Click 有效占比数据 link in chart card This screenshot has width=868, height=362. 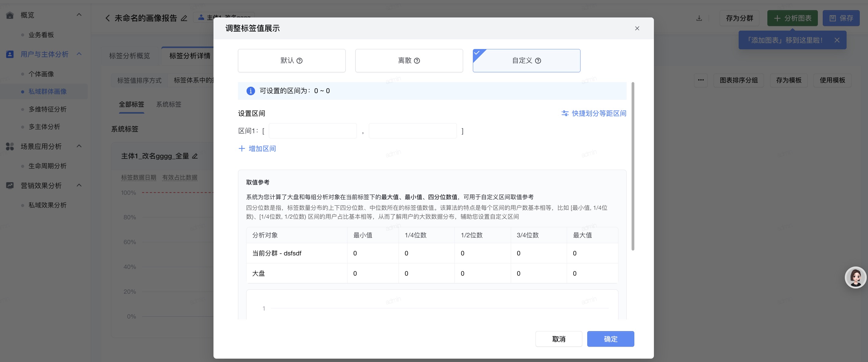tap(180, 177)
